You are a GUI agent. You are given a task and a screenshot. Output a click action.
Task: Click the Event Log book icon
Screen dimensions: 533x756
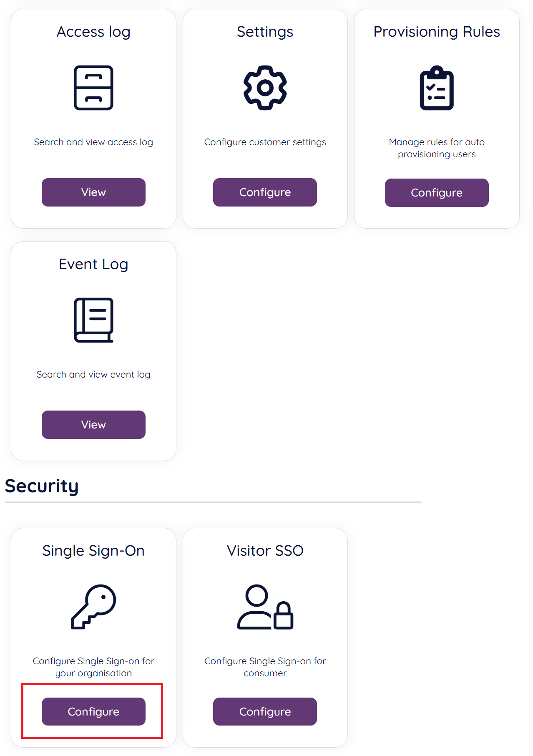point(93,320)
